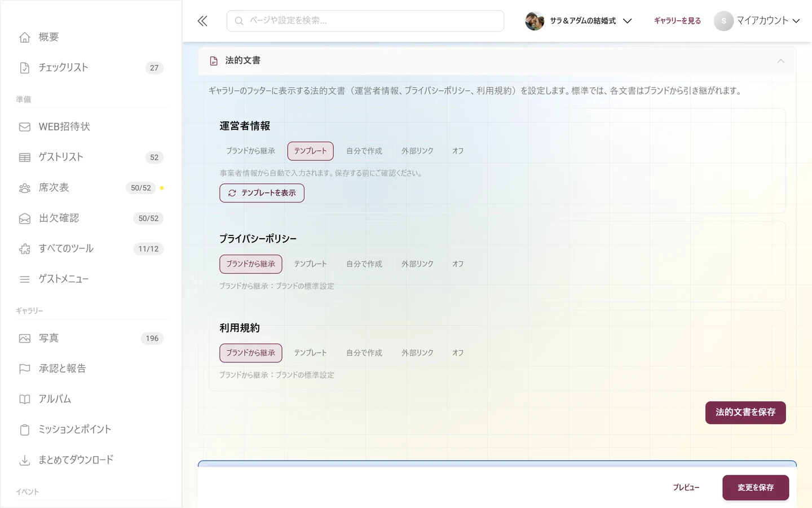812x508 pixels.
Task: Click テンプレートを表示 button
Action: point(262,193)
